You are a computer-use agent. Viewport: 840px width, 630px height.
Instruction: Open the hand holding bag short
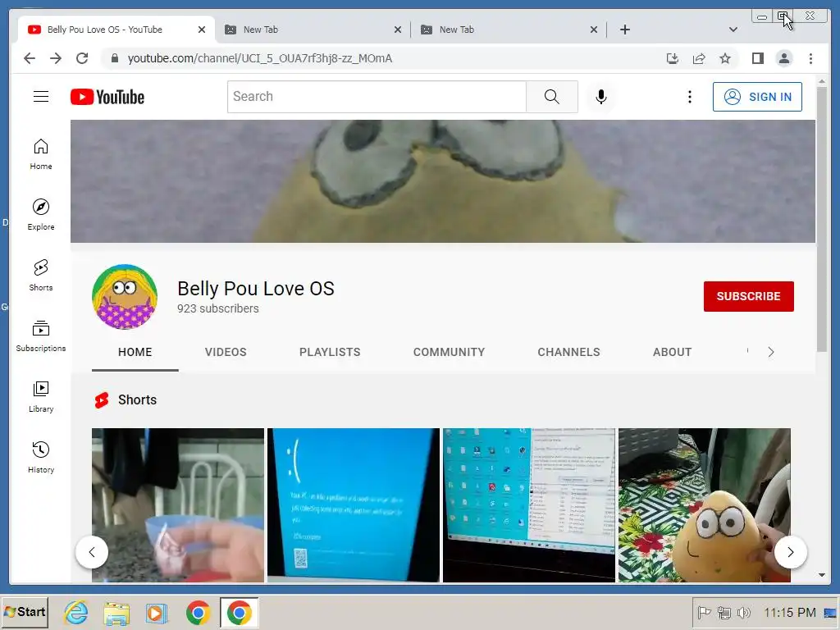point(178,505)
